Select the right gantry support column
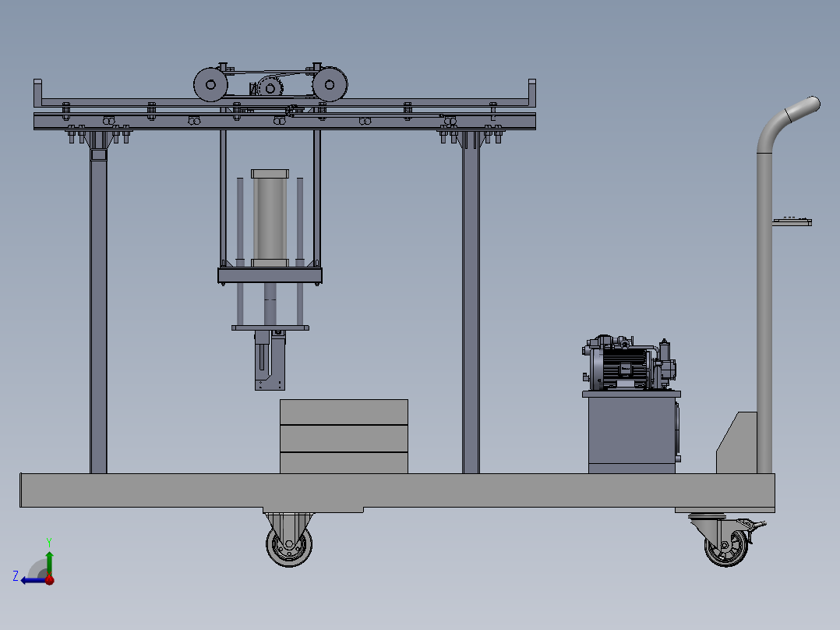Screen dimensions: 840x630 (471, 303)
